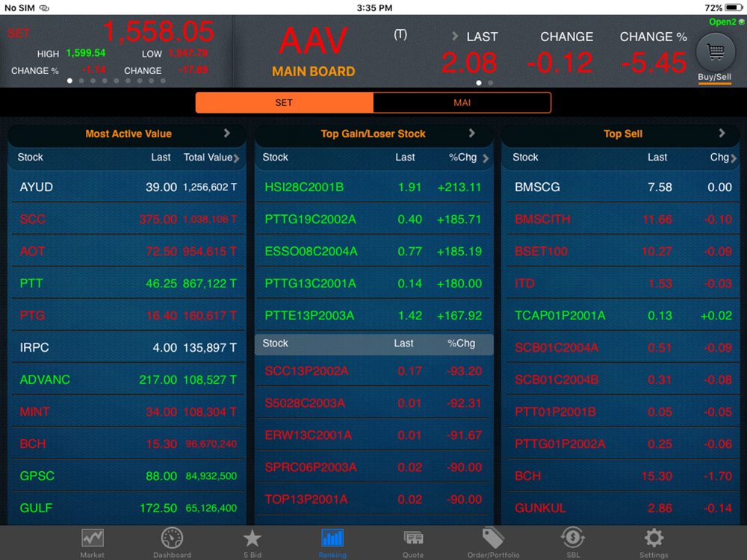Open the Market tab icon
Viewport: 747px width, 560px height.
point(93,538)
